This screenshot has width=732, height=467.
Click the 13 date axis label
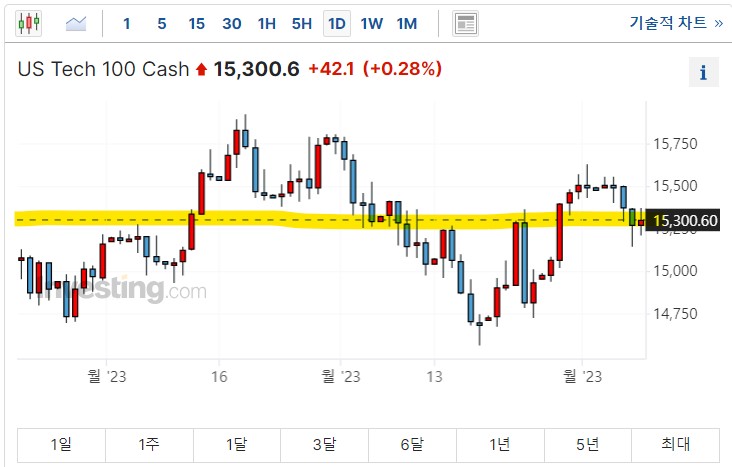coord(434,376)
